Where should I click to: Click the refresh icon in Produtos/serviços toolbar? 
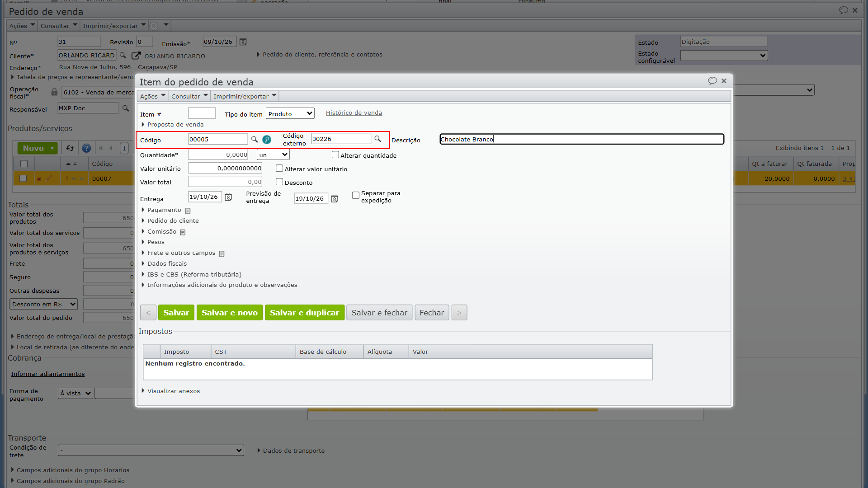pyautogui.click(x=70, y=148)
